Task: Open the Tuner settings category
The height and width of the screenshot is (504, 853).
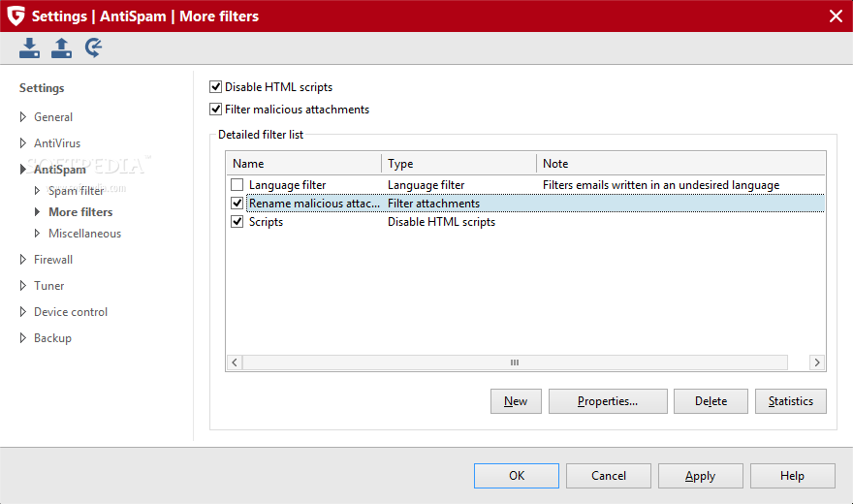Action: (49, 285)
